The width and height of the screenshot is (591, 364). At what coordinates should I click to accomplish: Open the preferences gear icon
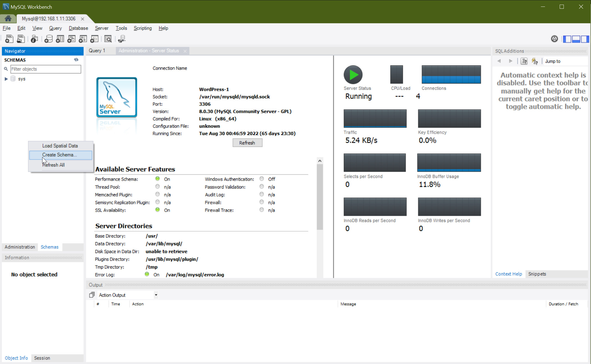[x=554, y=39]
